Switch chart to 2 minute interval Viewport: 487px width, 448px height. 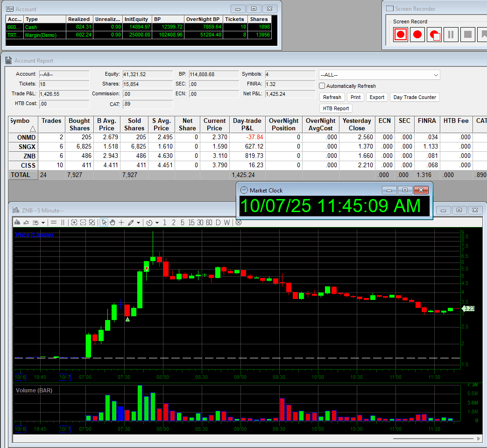[174, 222]
